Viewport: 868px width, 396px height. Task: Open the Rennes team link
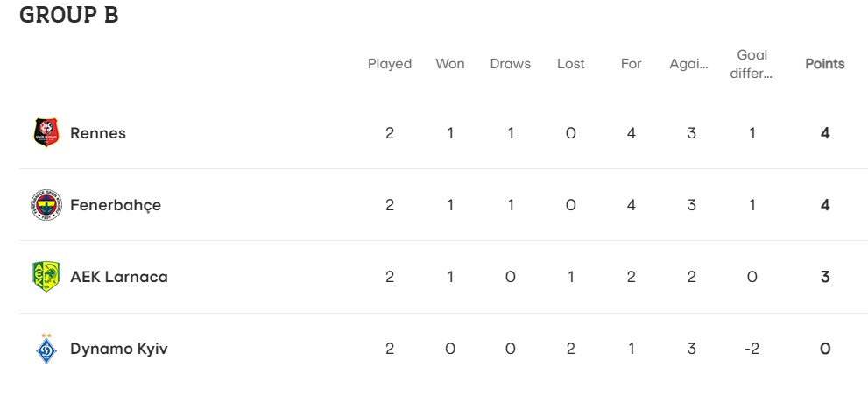[x=98, y=133]
